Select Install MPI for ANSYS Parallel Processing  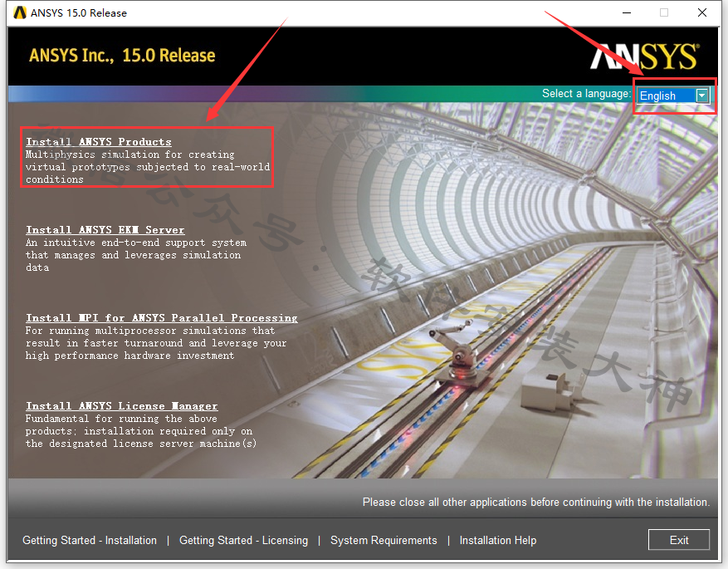pyautogui.click(x=162, y=317)
